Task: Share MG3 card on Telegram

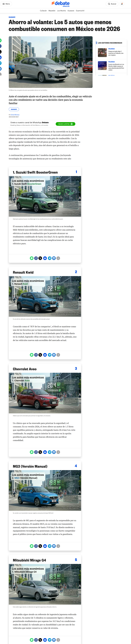Action: point(50,546)
